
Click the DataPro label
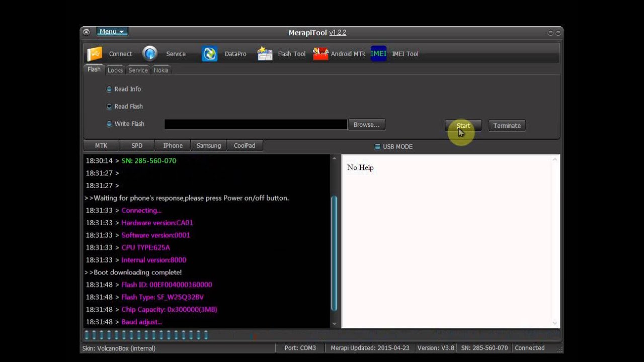coord(235,54)
